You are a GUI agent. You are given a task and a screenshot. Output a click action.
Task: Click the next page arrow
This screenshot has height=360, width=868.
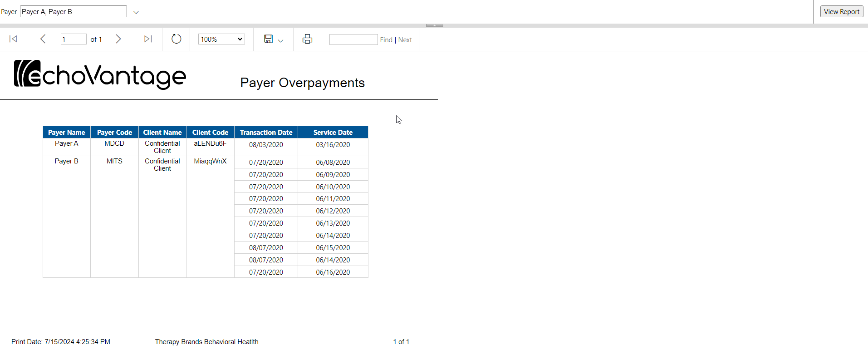click(118, 39)
